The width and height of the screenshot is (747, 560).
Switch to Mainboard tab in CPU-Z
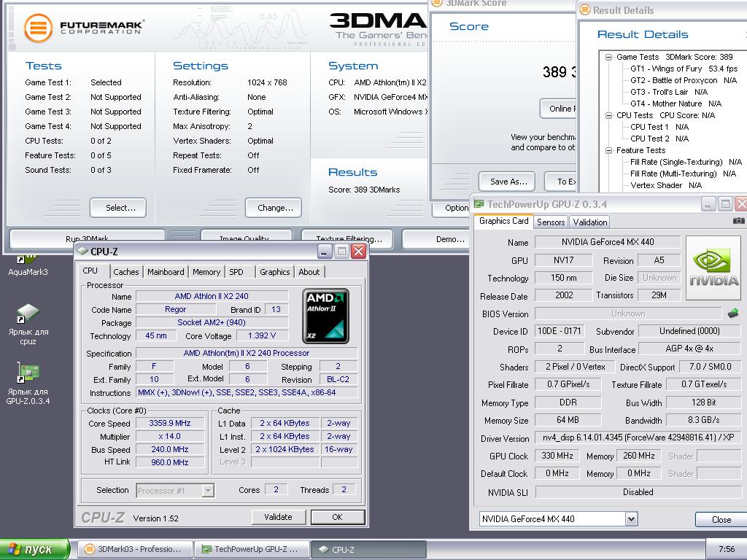click(x=166, y=272)
